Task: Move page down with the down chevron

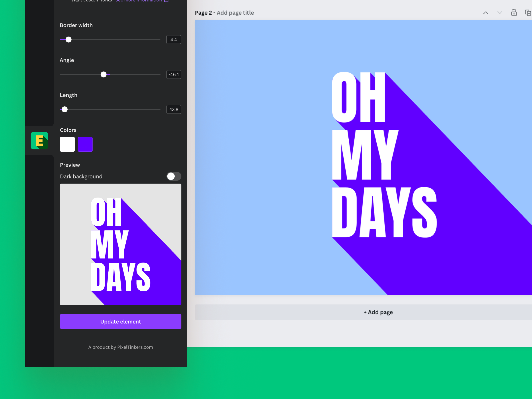Action: coord(500,13)
